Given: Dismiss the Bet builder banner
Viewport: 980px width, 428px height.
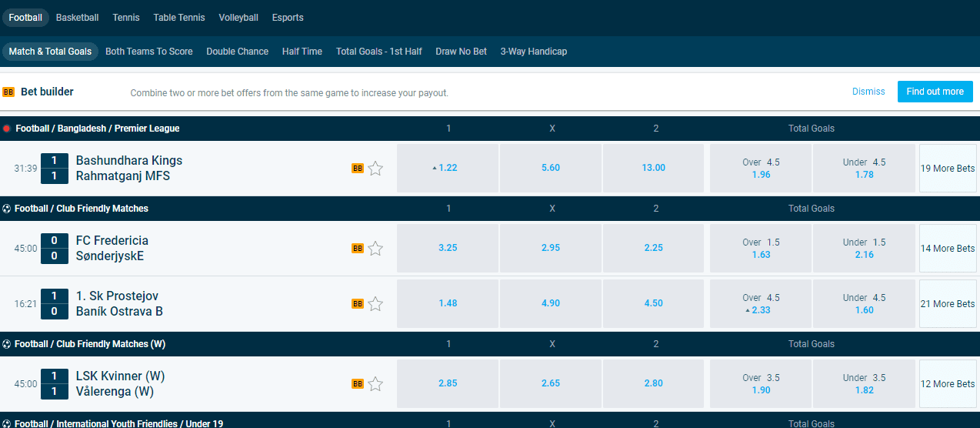Looking at the screenshot, I should (868, 92).
